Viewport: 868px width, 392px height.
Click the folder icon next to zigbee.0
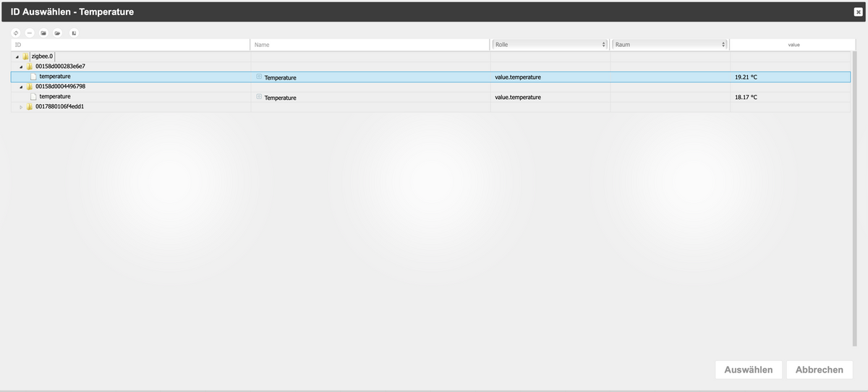tap(25, 56)
